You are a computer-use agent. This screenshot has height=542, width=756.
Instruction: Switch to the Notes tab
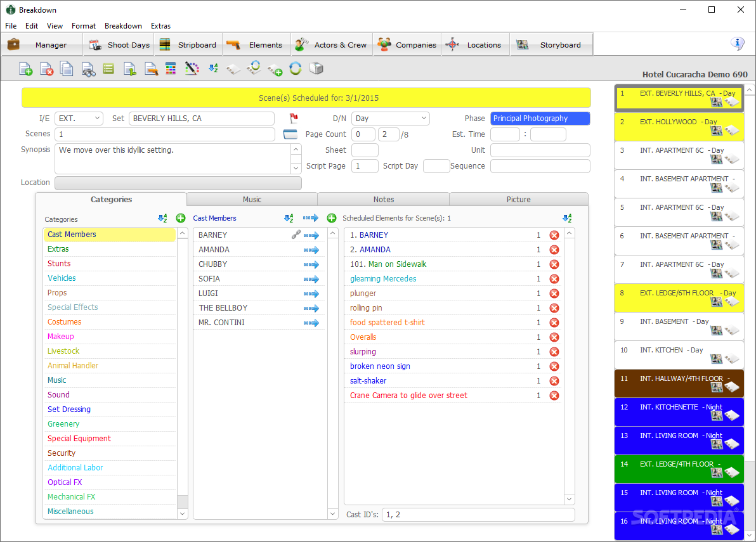coord(384,200)
